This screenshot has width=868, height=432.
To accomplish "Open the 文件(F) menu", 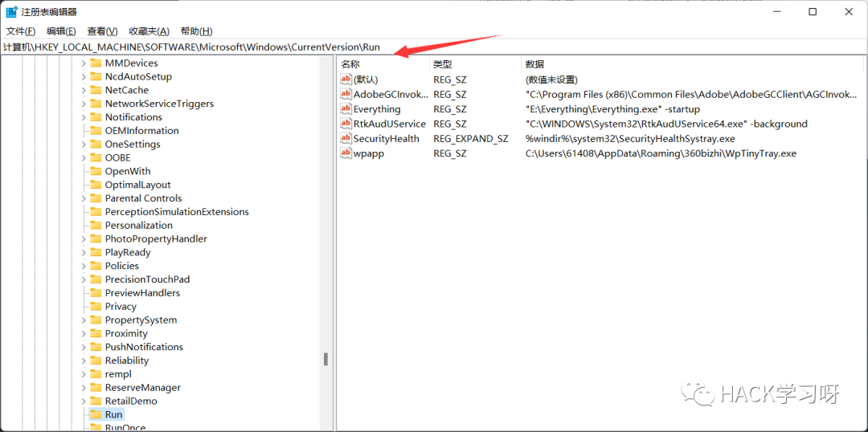I will tap(21, 31).
